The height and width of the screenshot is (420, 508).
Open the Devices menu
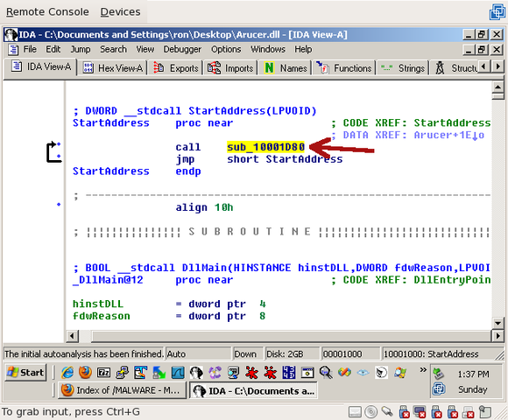120,12
